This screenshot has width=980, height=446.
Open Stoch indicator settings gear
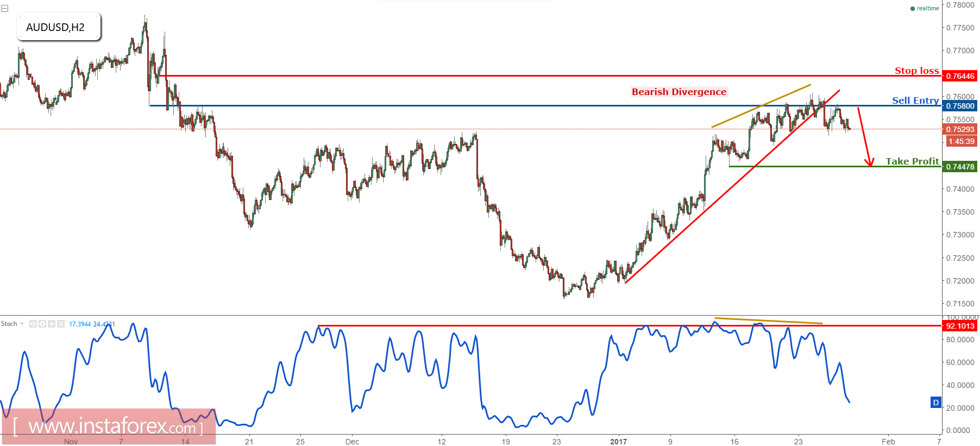pyautogui.click(x=42, y=324)
